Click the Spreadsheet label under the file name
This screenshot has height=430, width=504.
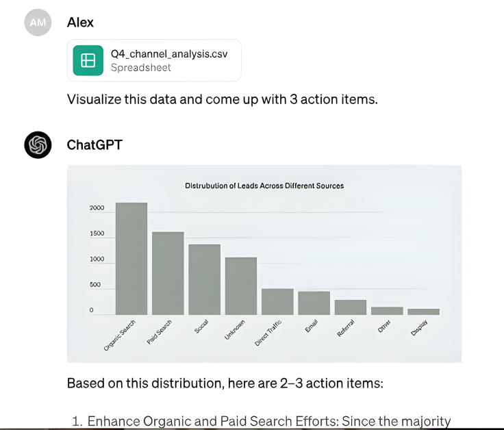click(x=141, y=68)
